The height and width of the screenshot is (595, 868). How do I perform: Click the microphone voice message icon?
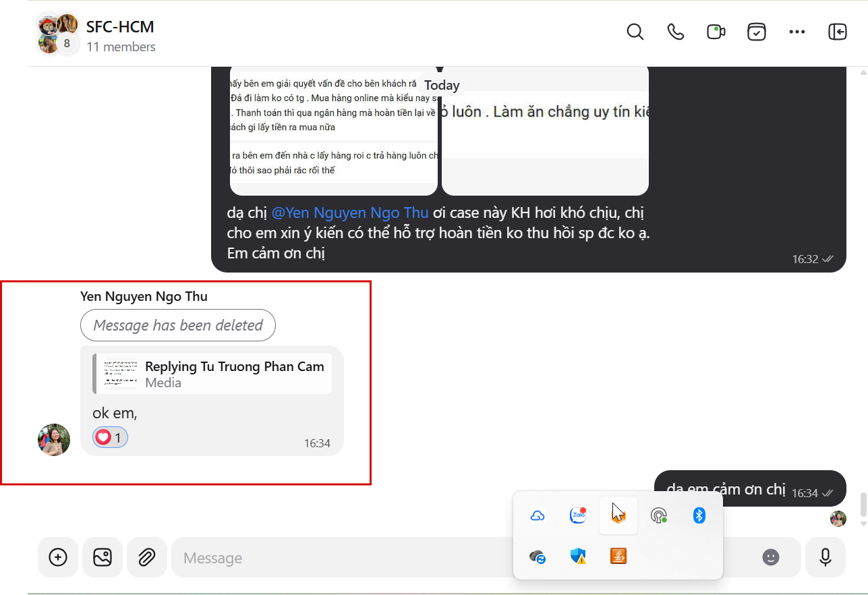[826, 557]
